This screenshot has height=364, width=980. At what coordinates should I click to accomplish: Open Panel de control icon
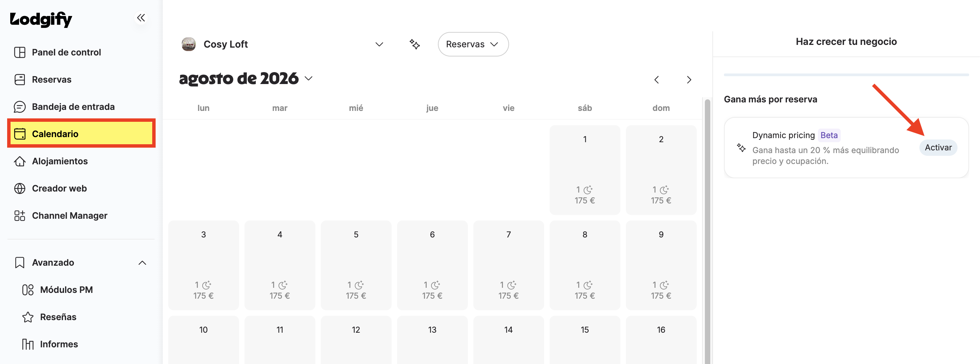19,52
